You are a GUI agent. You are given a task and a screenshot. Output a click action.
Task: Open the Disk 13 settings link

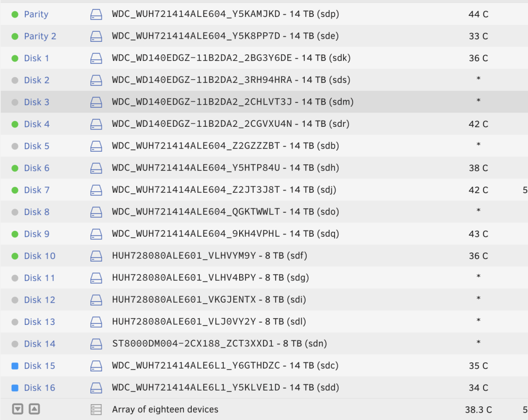[40, 322]
